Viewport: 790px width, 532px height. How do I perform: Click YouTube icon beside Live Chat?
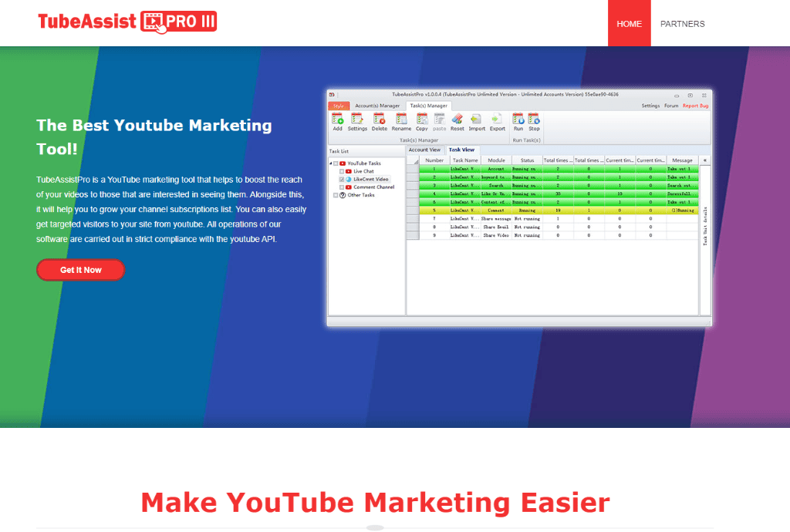(x=348, y=171)
